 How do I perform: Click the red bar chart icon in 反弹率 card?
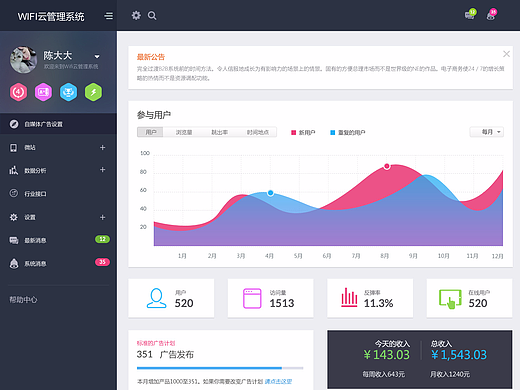349,297
